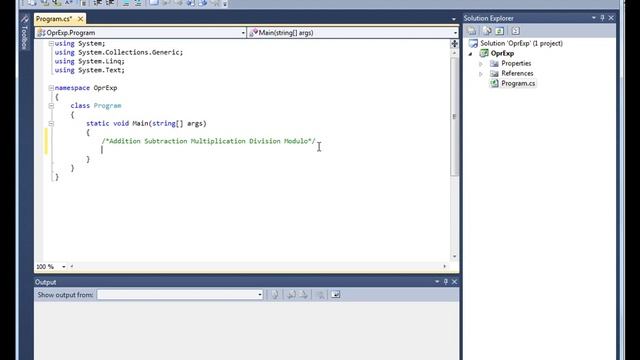Click the split-editor handle above the vertical scrollbar
Screen dimensions: 640x360
point(454,44)
